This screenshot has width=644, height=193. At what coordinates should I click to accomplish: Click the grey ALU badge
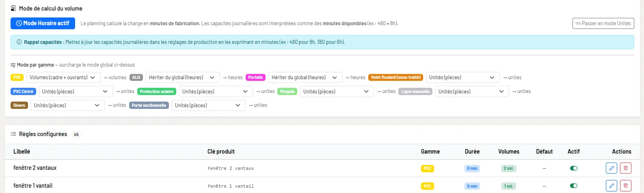tap(136, 77)
